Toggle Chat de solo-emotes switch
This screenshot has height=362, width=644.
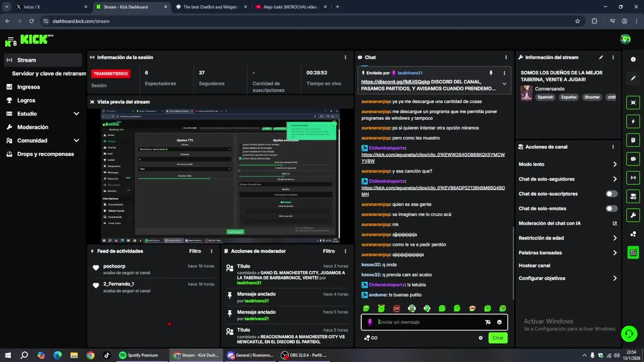tap(612, 209)
